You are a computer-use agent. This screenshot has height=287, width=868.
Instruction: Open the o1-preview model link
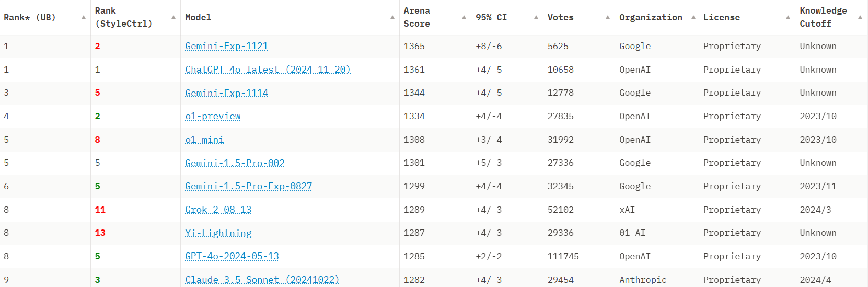point(213,116)
